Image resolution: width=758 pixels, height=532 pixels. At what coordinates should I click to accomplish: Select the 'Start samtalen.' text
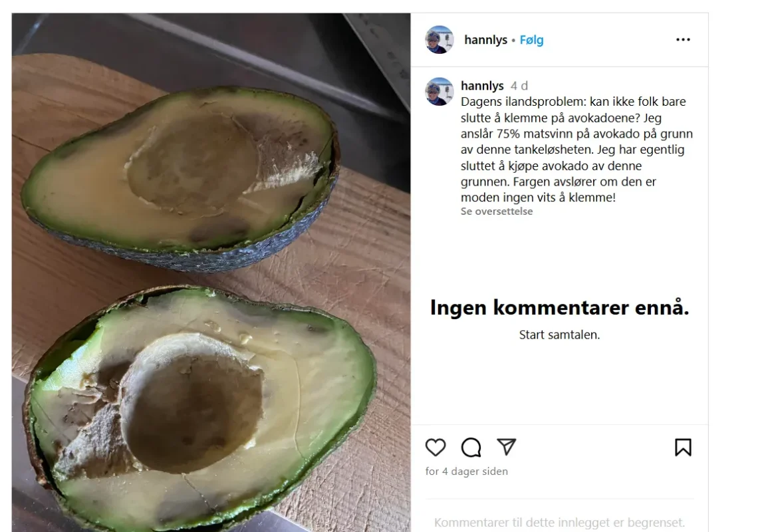559,334
